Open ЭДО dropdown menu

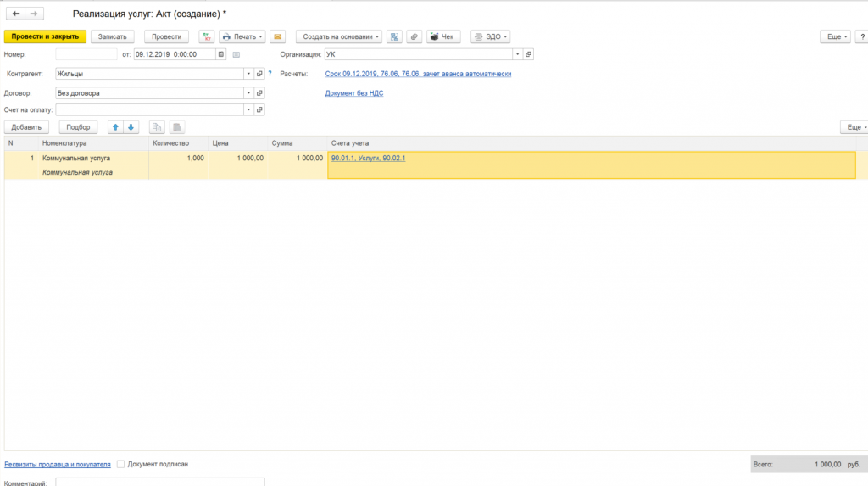(x=491, y=36)
